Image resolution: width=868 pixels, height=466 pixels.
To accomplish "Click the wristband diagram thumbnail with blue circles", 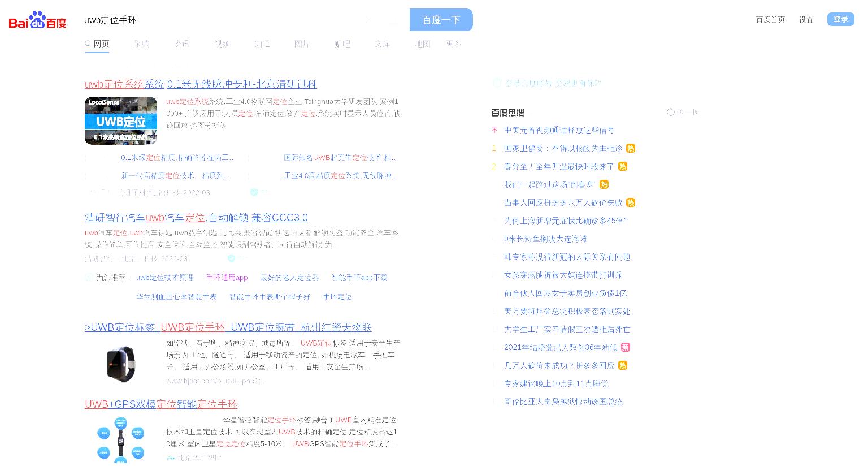I will point(121,441).
